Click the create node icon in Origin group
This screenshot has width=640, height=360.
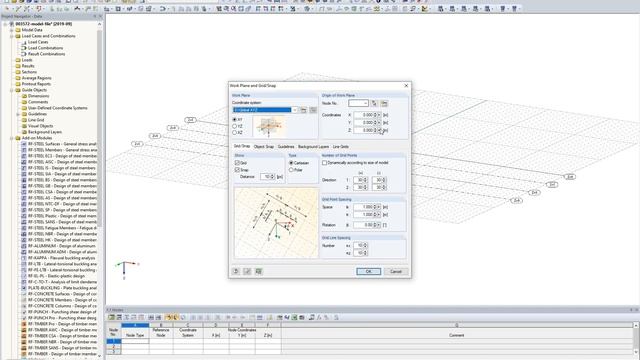[x=384, y=103]
